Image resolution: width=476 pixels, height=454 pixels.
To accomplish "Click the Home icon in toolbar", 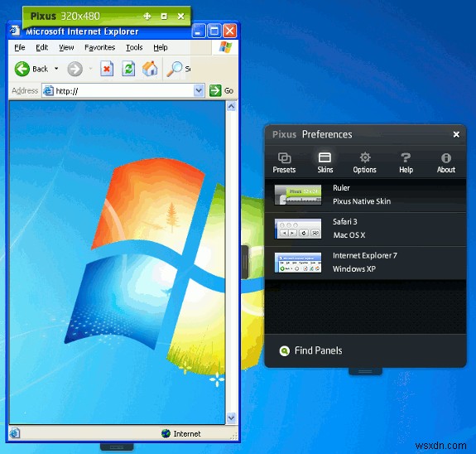I will pyautogui.click(x=150, y=69).
